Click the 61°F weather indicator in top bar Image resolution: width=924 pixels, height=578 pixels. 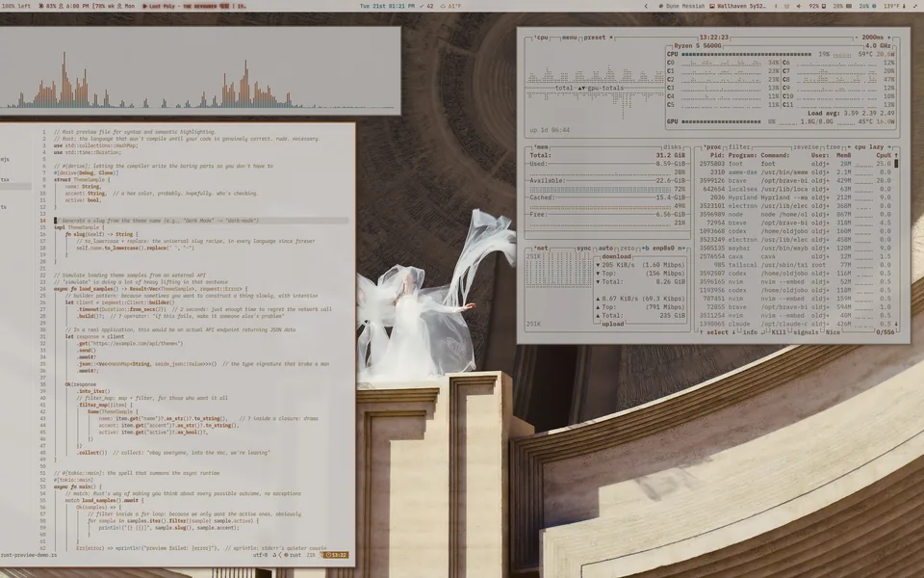(450, 6)
